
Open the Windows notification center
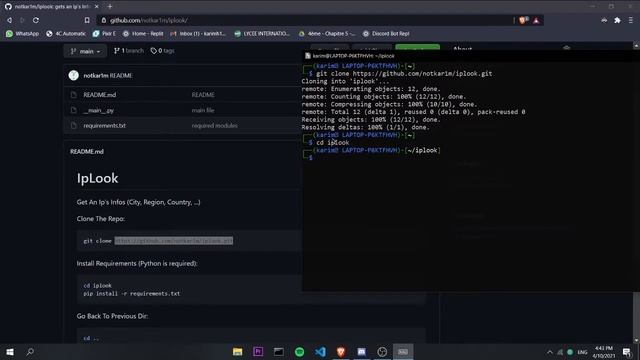(627, 352)
